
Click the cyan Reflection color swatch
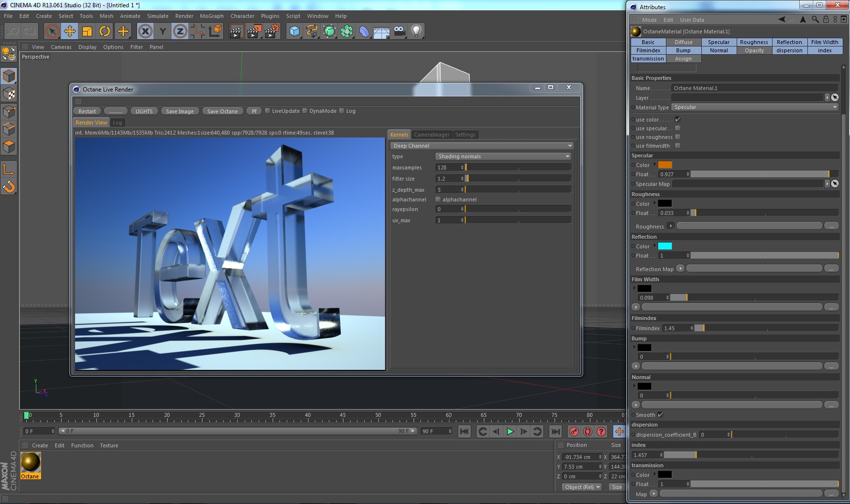(x=665, y=246)
